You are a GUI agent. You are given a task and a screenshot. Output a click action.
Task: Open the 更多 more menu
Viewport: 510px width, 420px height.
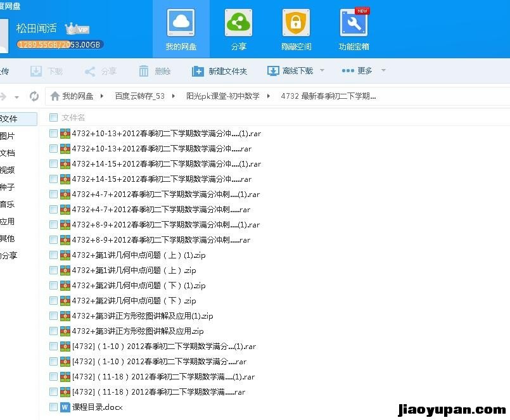pyautogui.click(x=357, y=70)
